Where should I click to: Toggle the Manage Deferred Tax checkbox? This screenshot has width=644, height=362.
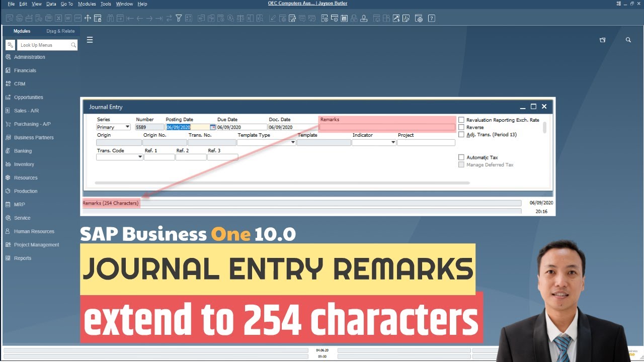click(x=461, y=164)
